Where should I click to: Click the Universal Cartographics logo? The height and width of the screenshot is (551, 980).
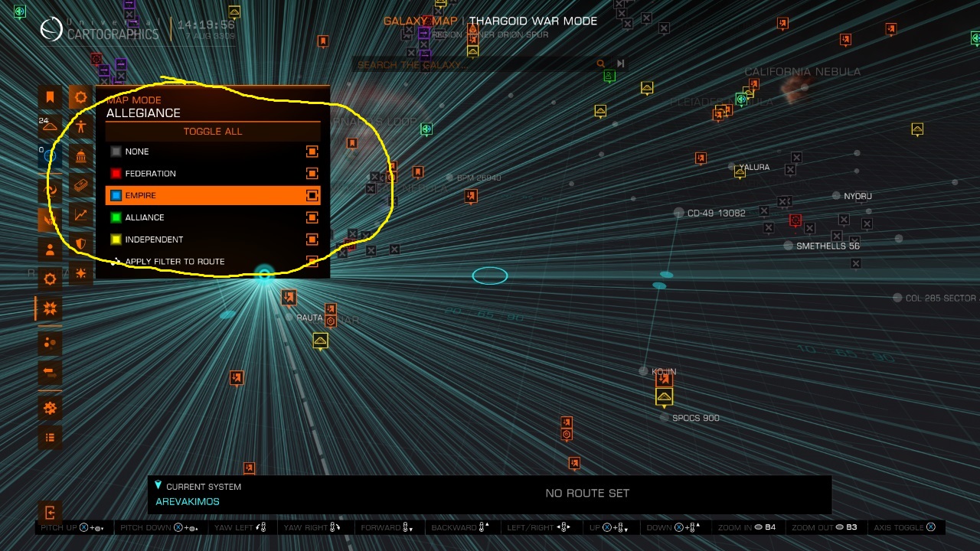click(x=51, y=30)
